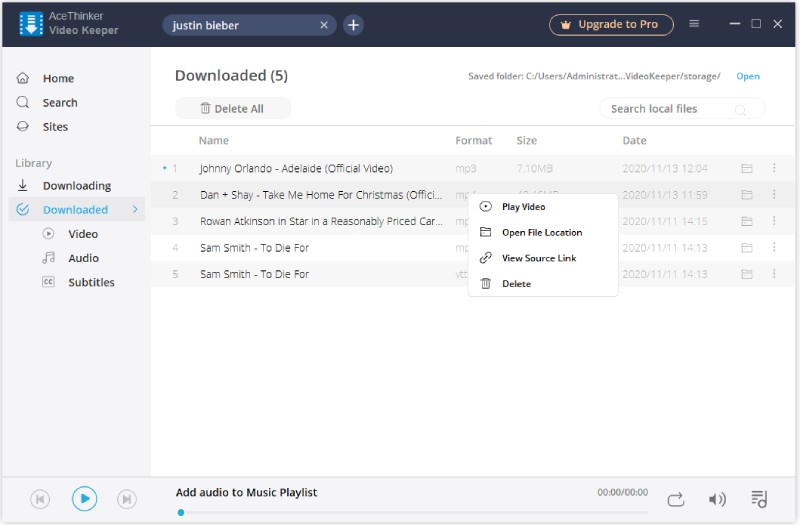The height and width of the screenshot is (525, 800).
Task: Click the Sites globe icon in sidebar
Action: click(23, 126)
